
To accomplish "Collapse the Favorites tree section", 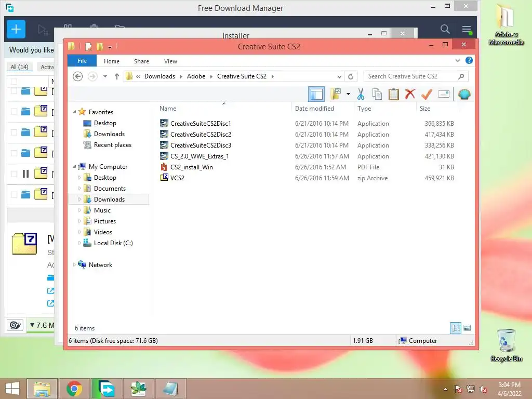I will pos(74,112).
